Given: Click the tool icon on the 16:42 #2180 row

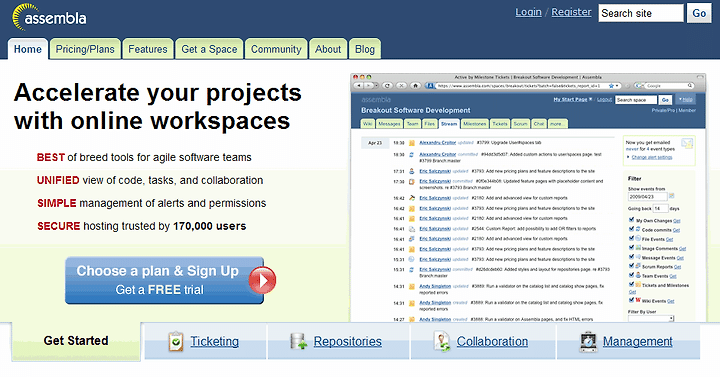Looking at the screenshot, I should click(412, 198).
